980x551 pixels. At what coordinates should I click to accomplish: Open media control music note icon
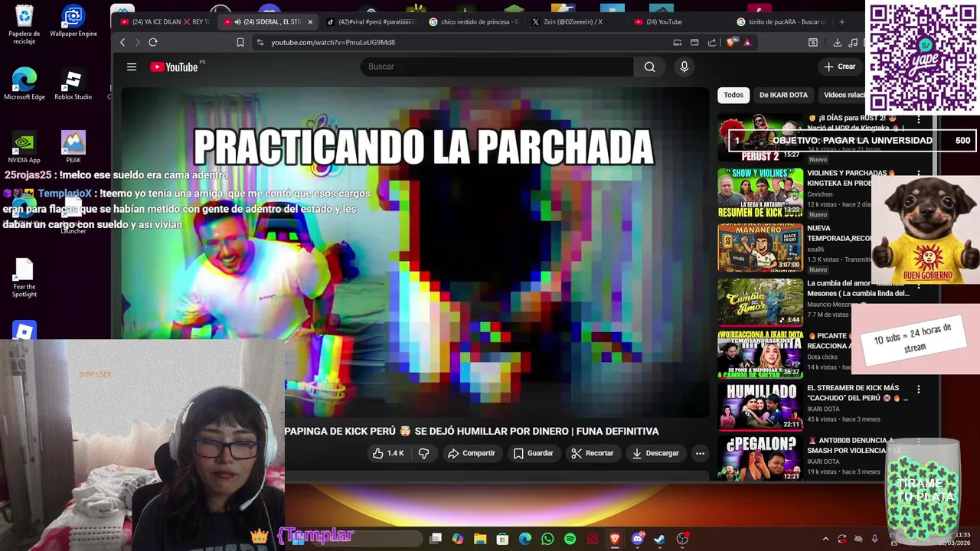(x=853, y=42)
